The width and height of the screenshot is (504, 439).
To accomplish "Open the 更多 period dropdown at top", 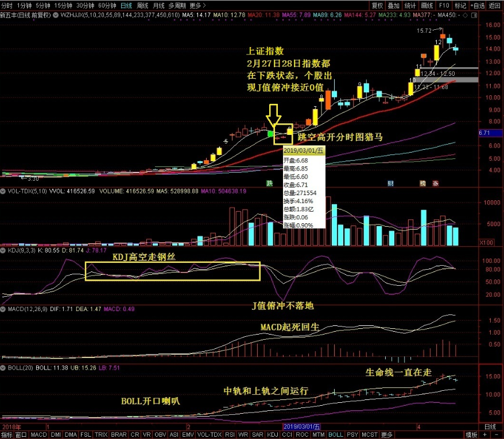I will click(x=197, y=6).
